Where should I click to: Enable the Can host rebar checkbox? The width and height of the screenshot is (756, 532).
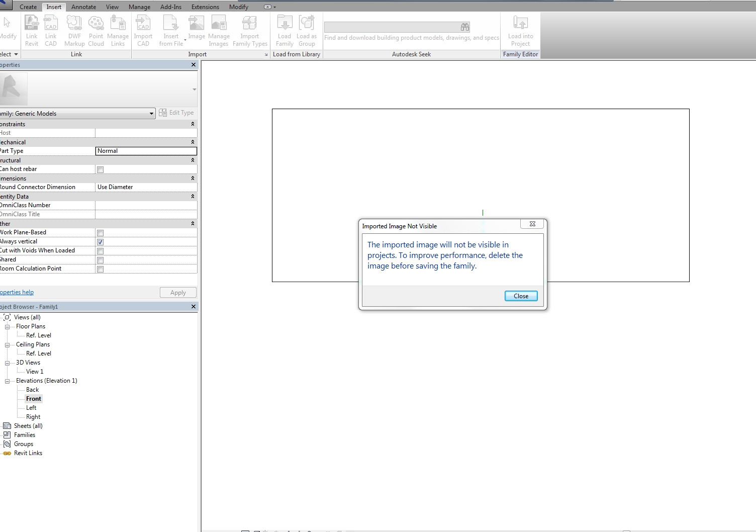pyautogui.click(x=100, y=169)
